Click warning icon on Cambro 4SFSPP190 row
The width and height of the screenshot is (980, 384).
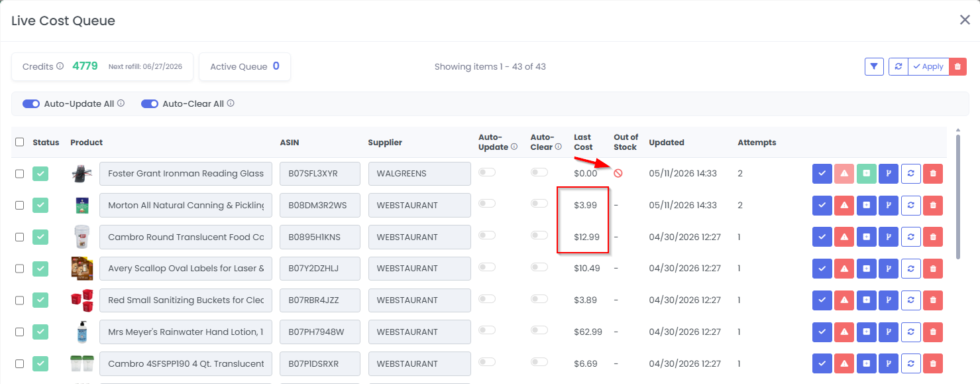844,363
